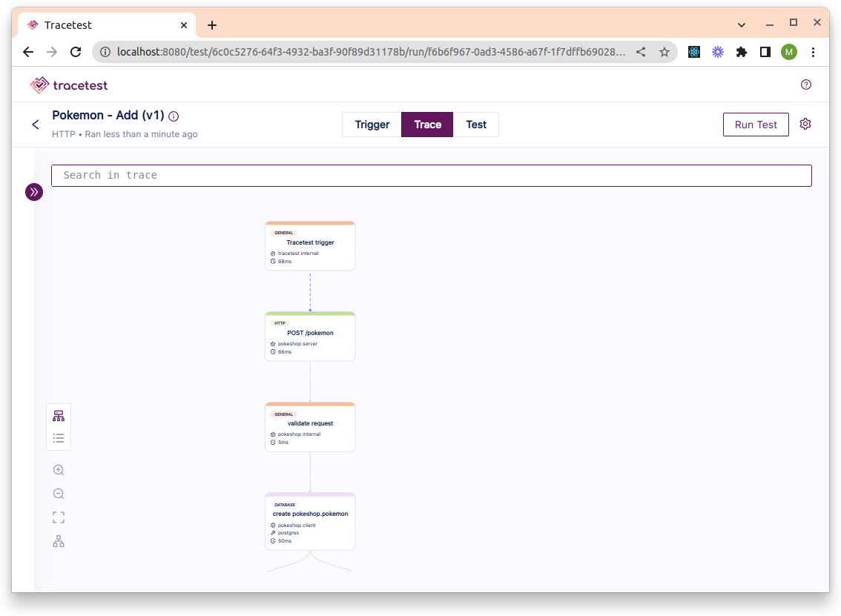Click the 'HTTP • Ran less than a minute ago' text
The image size is (841, 616).
point(125,134)
